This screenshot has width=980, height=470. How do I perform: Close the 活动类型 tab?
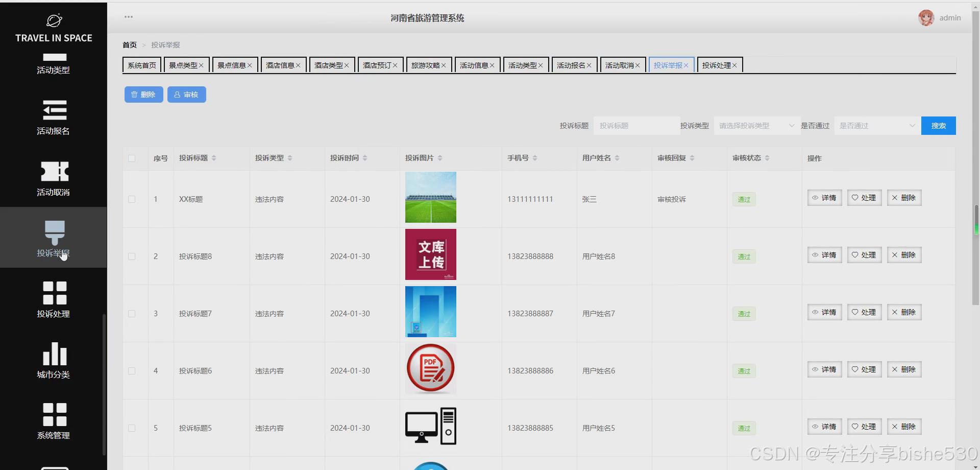[x=541, y=65]
